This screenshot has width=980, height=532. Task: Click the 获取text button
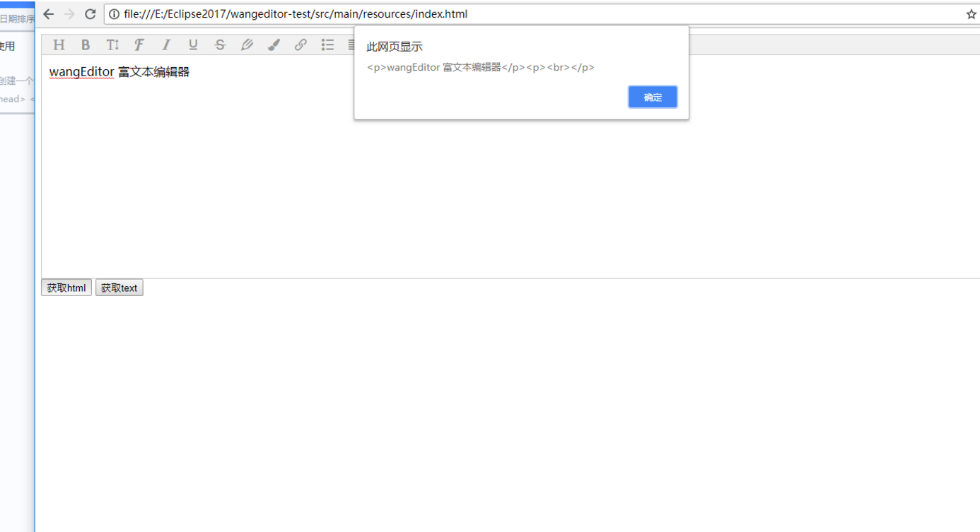pos(119,287)
